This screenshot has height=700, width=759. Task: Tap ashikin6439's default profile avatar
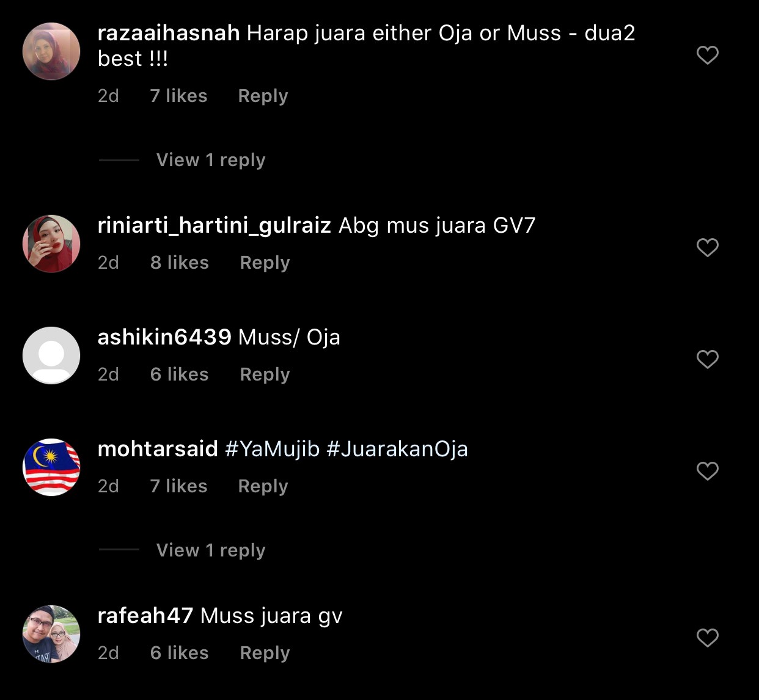51,355
